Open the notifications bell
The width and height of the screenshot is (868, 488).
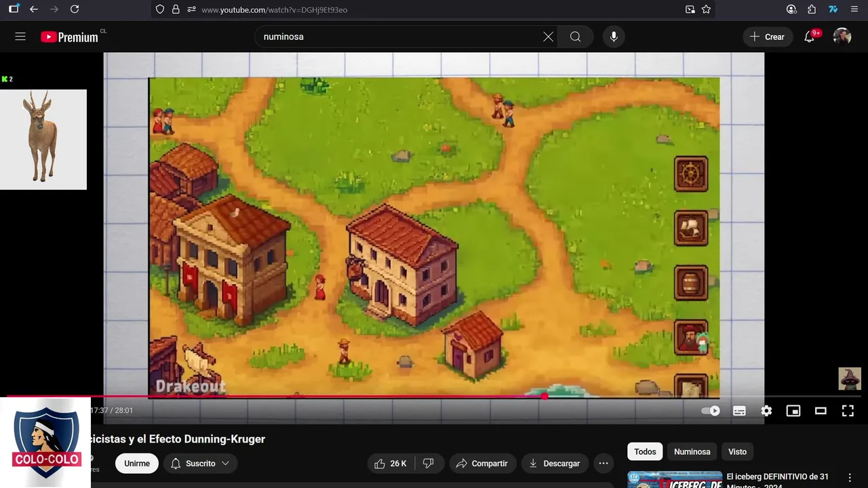pos(810,37)
